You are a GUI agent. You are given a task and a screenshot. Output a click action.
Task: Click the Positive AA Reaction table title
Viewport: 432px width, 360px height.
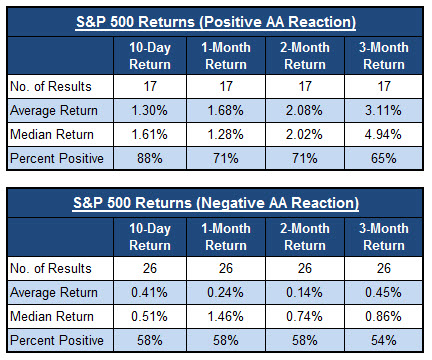click(216, 22)
